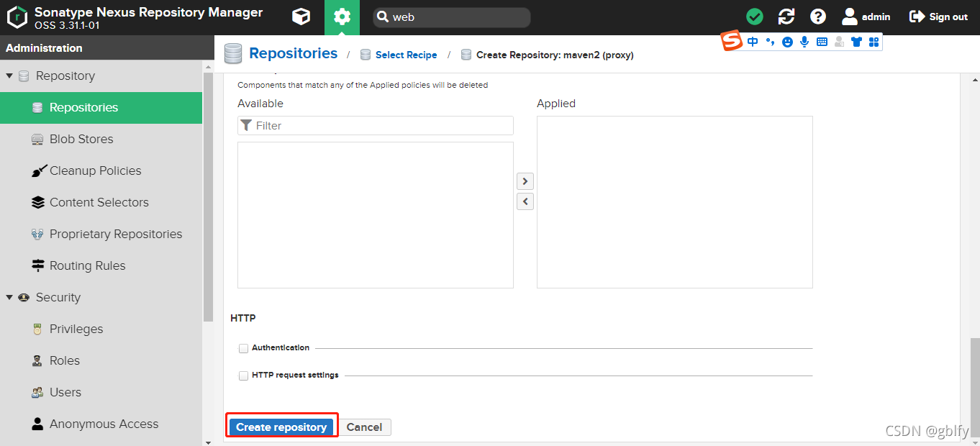The height and width of the screenshot is (446, 980).
Task: Collapse the Repository tree section
Action: [9, 76]
